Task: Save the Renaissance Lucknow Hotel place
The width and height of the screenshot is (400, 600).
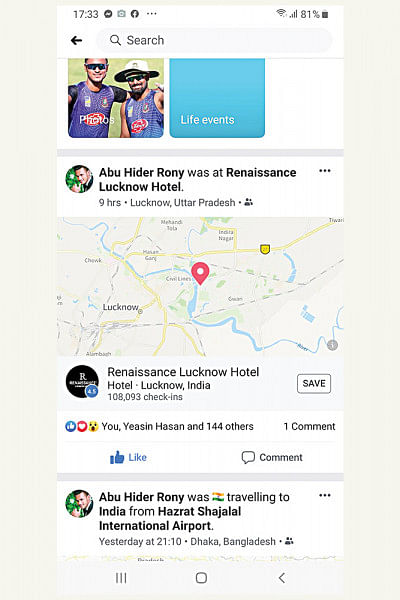Action: click(x=314, y=383)
